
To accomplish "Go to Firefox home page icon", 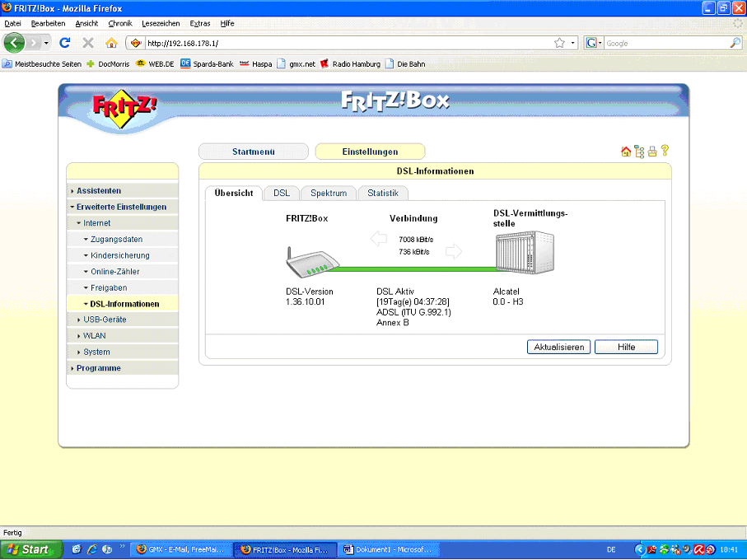I will click(x=111, y=43).
